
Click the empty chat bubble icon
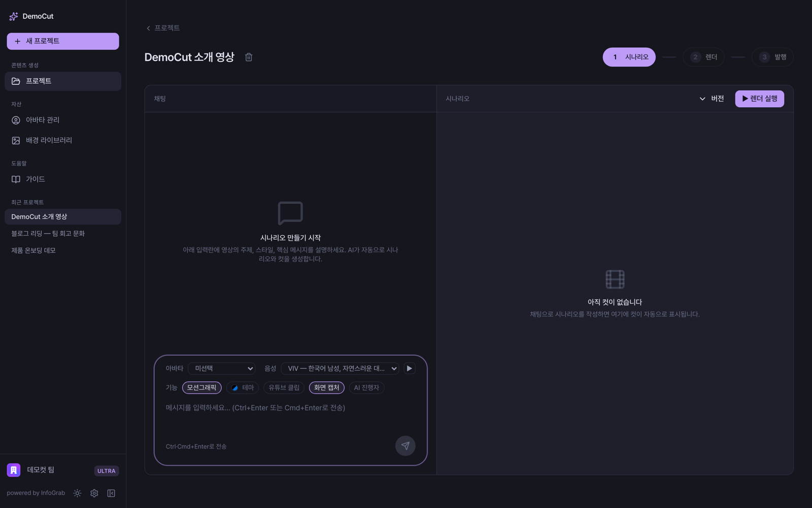290,213
